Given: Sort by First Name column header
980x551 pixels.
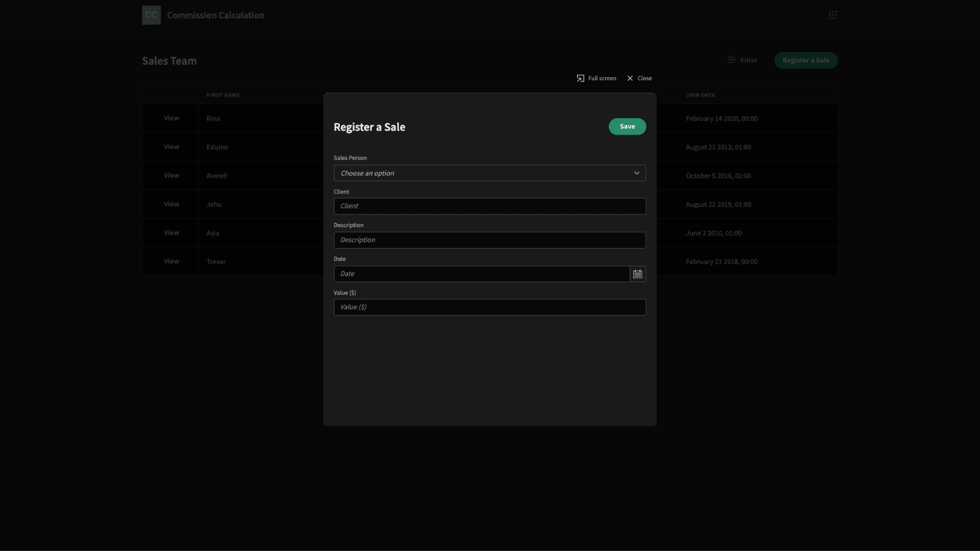Looking at the screenshot, I should [x=223, y=95].
